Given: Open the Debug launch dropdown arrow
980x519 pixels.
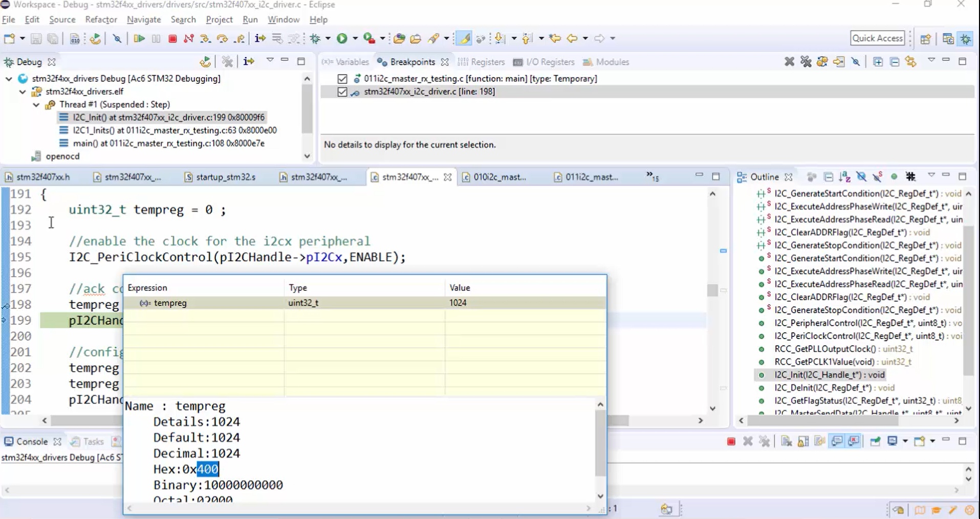Looking at the screenshot, I should [328, 38].
